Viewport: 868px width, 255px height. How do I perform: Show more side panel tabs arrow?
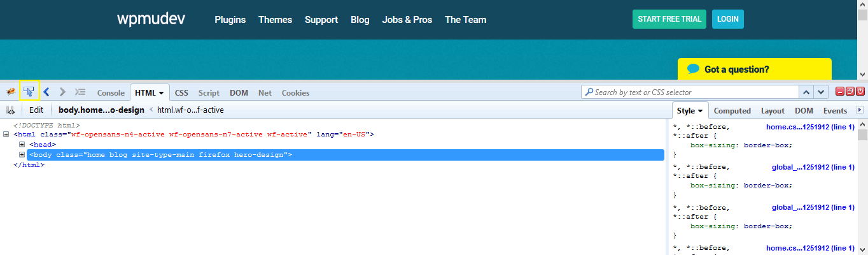point(860,110)
